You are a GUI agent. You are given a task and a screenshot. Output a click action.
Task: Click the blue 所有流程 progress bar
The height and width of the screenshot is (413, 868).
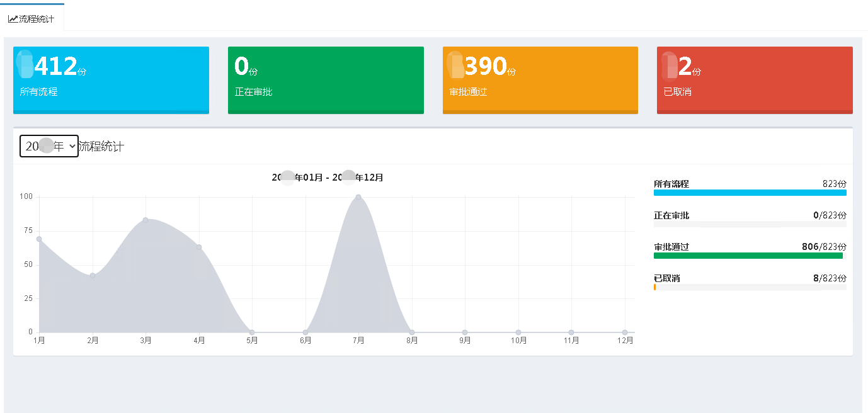750,193
